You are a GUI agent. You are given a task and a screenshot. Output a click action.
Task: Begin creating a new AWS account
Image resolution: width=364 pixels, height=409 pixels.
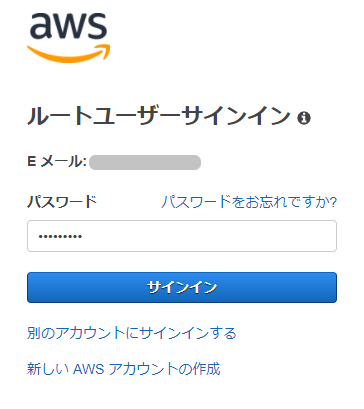[x=124, y=369]
